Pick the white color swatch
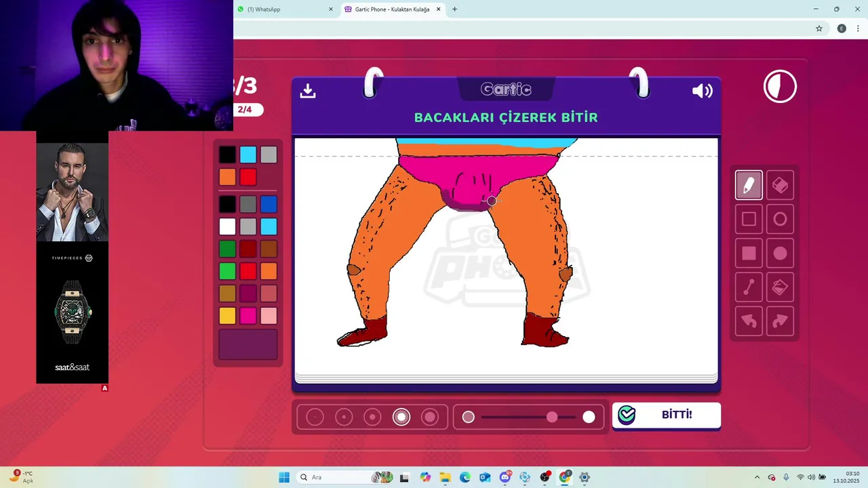This screenshot has height=488, width=868. (227, 226)
